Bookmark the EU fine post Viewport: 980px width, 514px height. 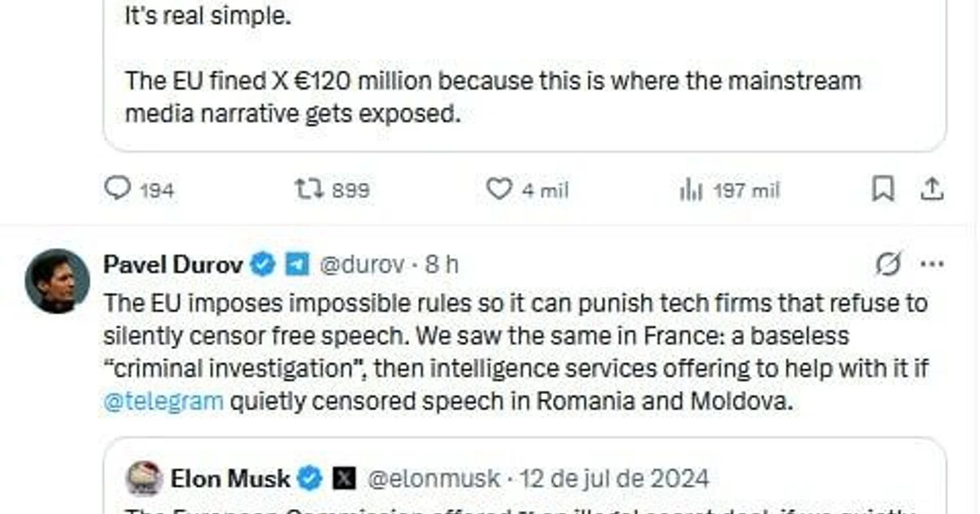(883, 189)
